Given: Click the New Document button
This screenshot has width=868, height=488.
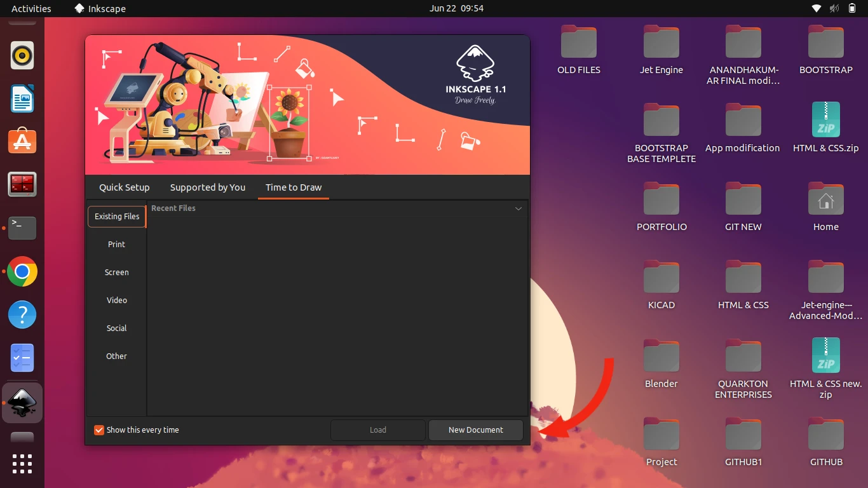Looking at the screenshot, I should (x=475, y=430).
